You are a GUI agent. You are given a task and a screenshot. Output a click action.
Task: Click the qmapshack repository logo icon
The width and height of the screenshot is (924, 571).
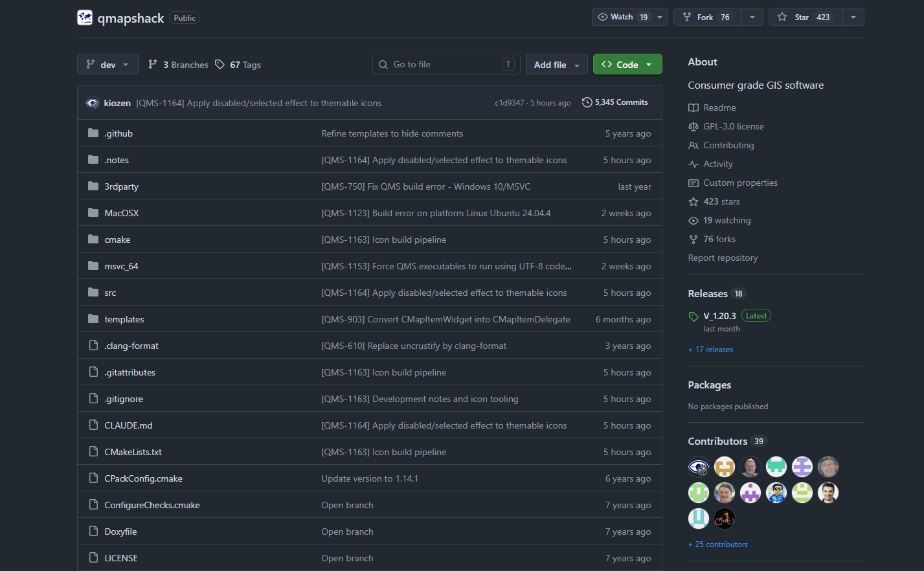click(85, 17)
